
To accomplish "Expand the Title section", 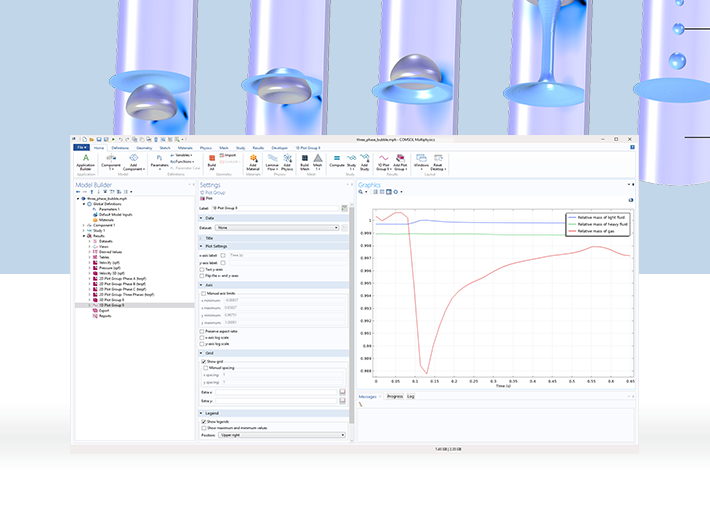I will [201, 238].
